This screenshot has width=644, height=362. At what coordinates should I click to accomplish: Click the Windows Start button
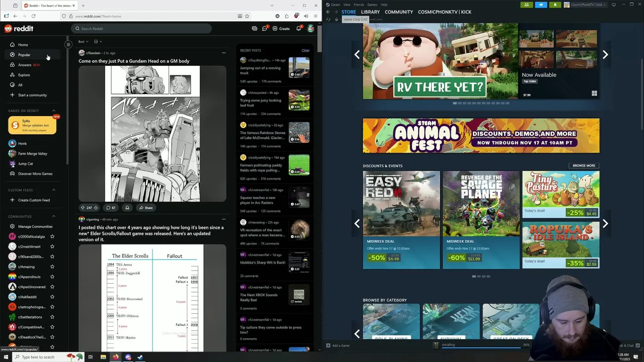[x=6, y=357]
